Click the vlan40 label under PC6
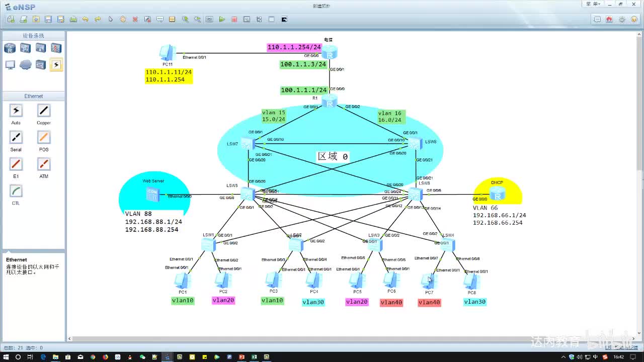Image resolution: width=644 pixels, height=362 pixels. pos(391,302)
